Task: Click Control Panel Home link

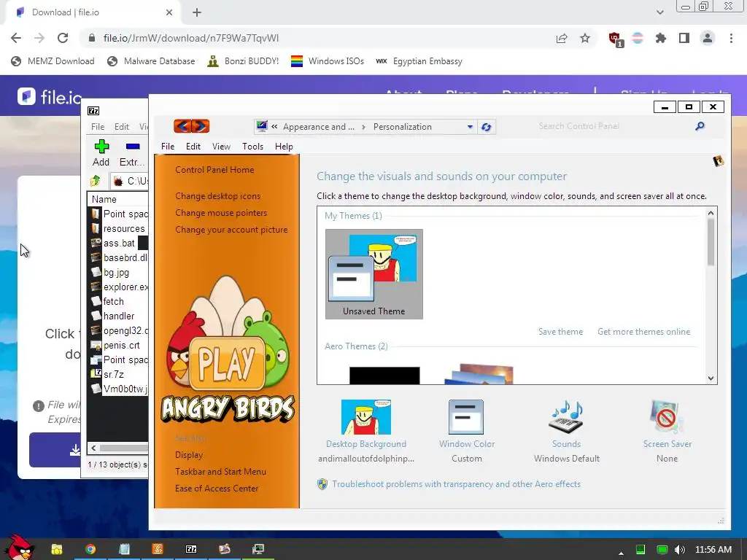Action: click(214, 170)
